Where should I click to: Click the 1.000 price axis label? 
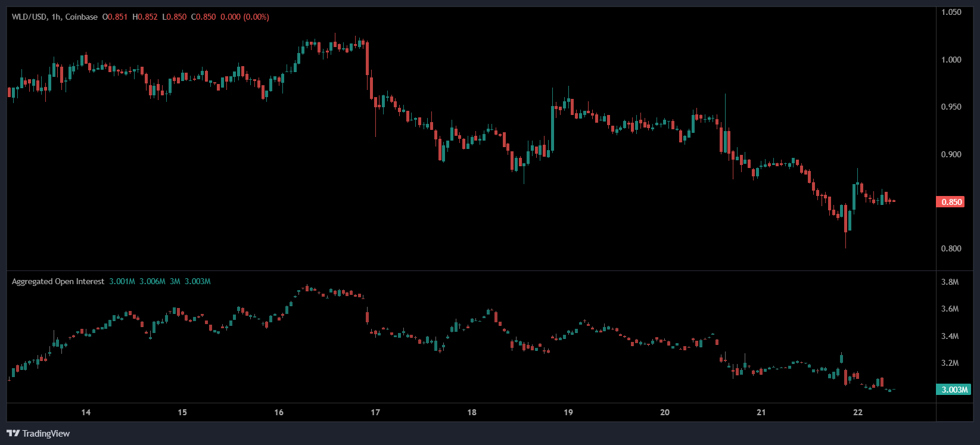click(951, 60)
